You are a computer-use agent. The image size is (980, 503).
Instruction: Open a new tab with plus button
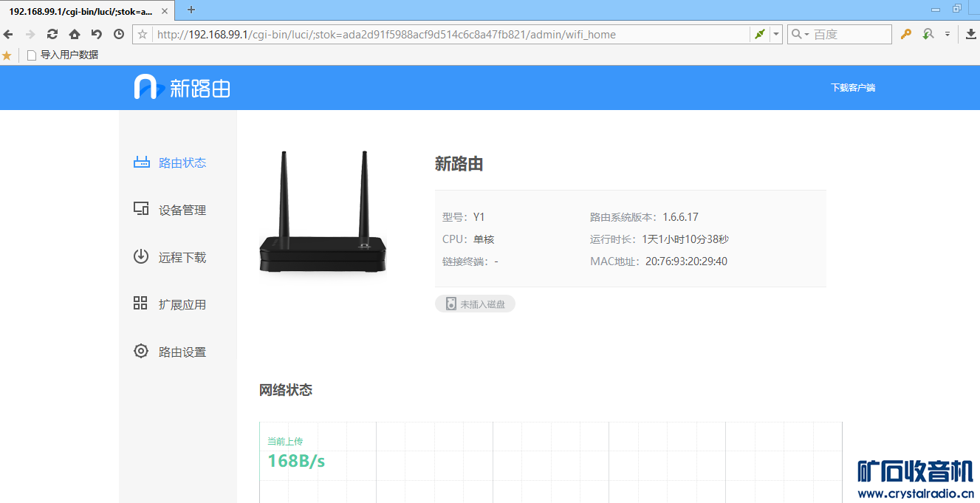(x=191, y=10)
